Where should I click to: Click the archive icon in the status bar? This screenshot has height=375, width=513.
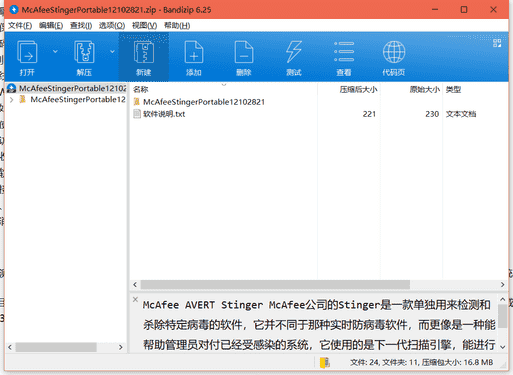tap(325, 362)
